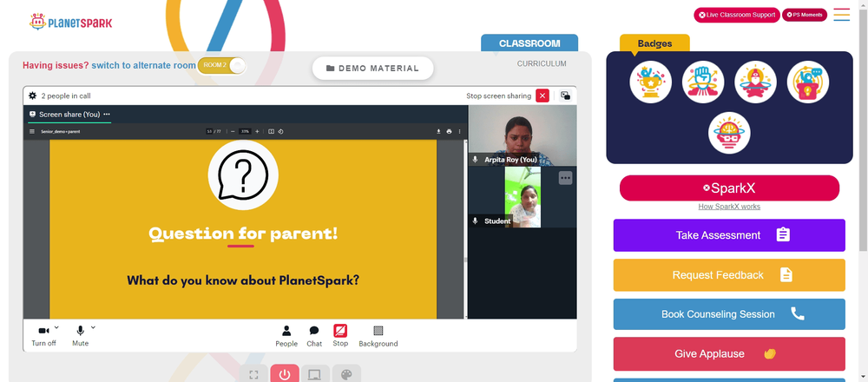
Task: Click Book Counseling Session button
Action: (729, 314)
